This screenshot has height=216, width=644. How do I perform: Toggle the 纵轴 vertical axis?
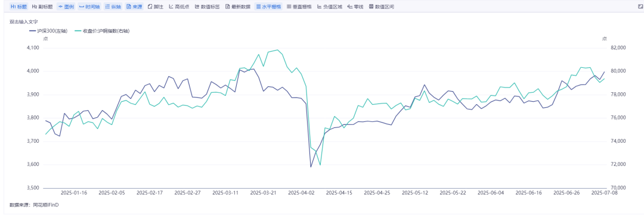click(x=113, y=7)
